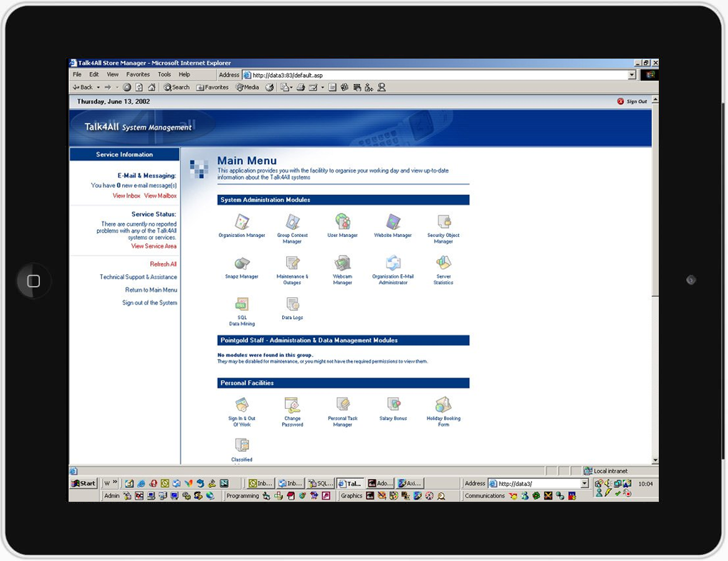Open Technical Support & Assistance link

[x=138, y=277]
